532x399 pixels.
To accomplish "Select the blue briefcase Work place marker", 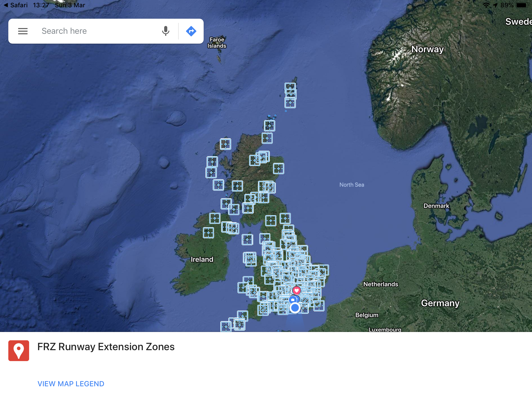I will pyautogui.click(x=293, y=299).
